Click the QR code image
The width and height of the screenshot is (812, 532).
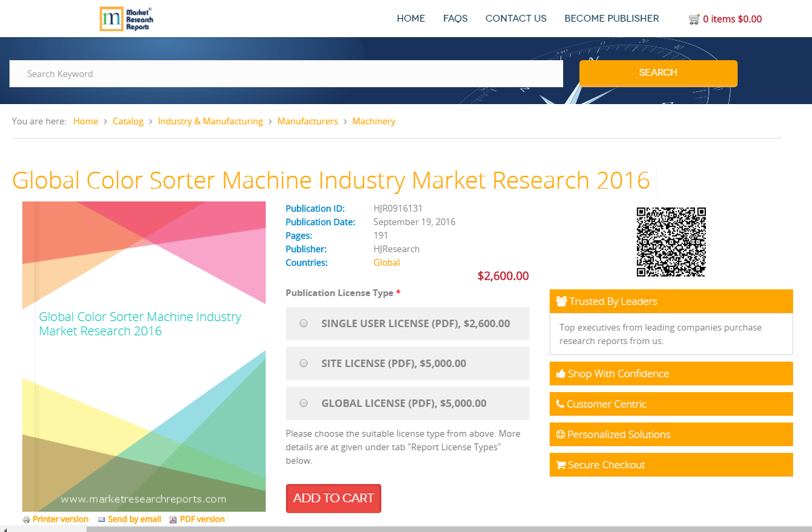pyautogui.click(x=671, y=242)
